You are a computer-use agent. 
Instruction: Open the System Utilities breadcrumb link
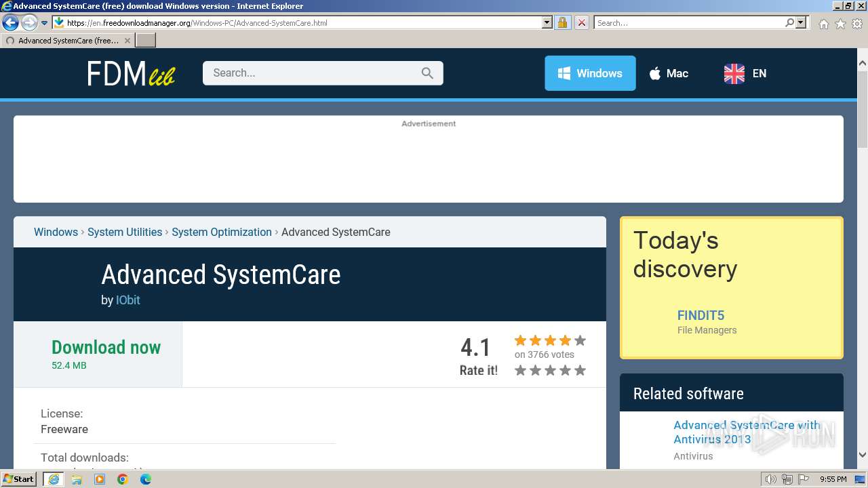click(x=125, y=232)
